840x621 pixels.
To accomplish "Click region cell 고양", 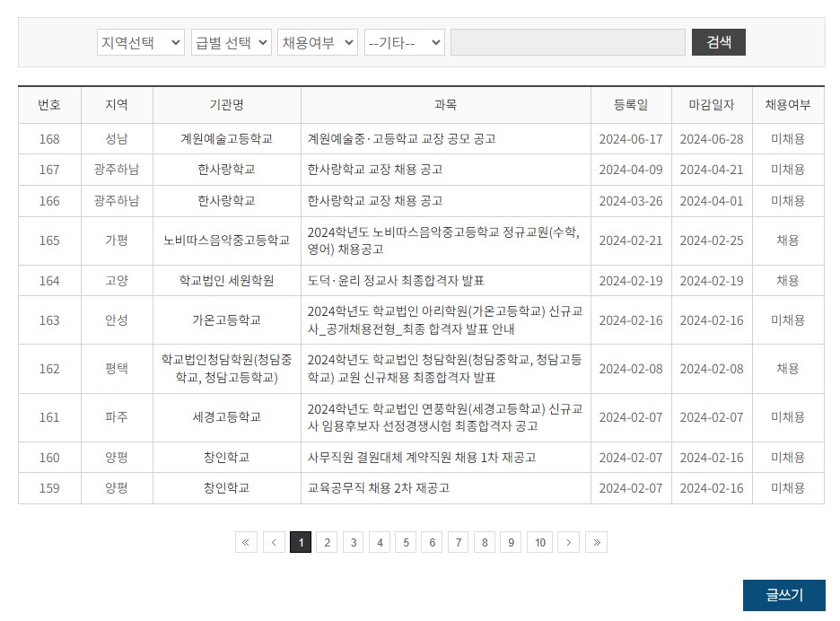I will click(117, 280).
